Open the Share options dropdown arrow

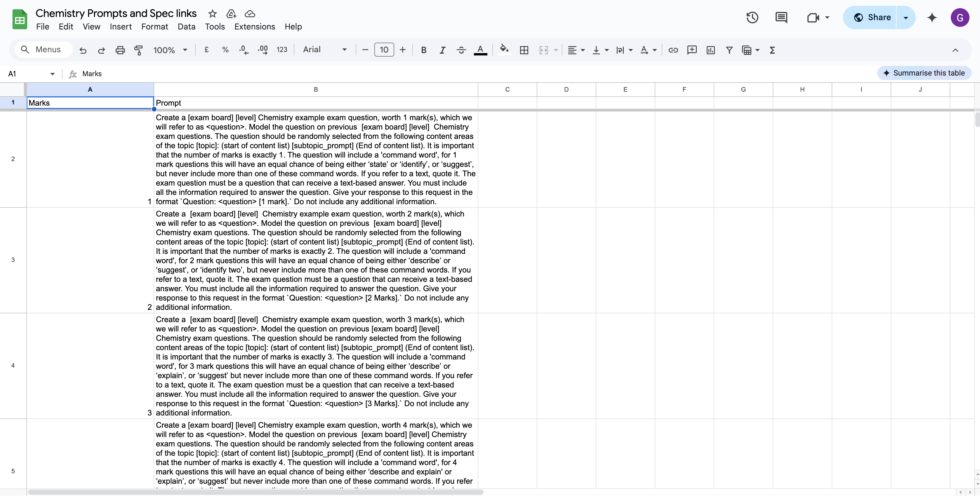click(x=906, y=18)
